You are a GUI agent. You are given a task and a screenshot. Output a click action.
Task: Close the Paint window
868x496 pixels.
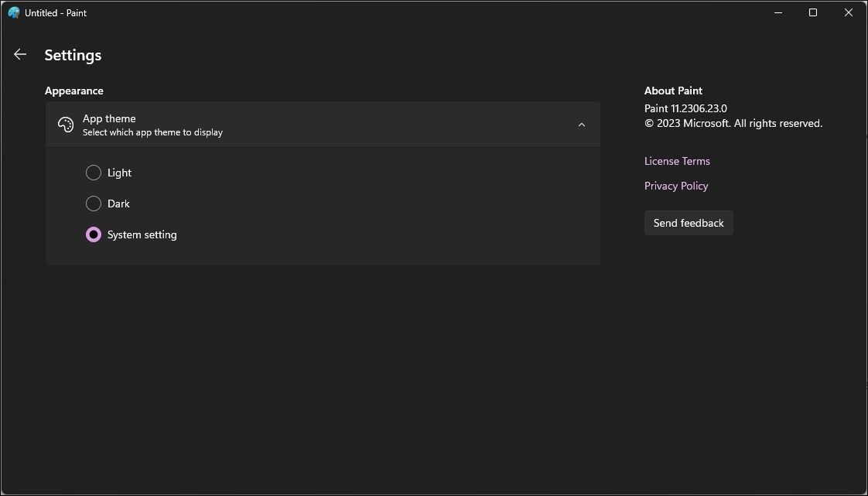tap(848, 12)
